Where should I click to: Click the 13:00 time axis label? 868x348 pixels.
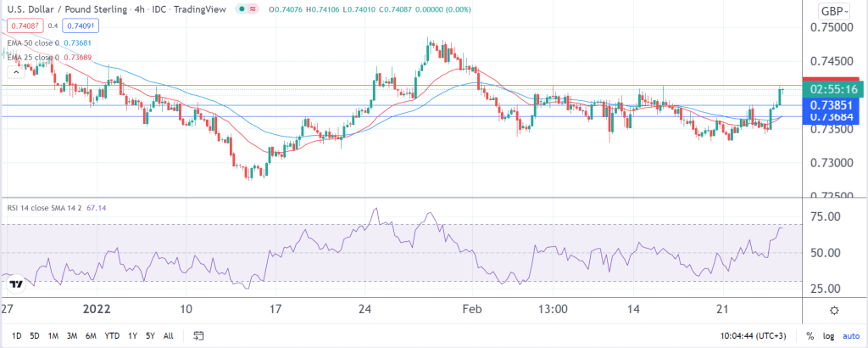[553, 309]
